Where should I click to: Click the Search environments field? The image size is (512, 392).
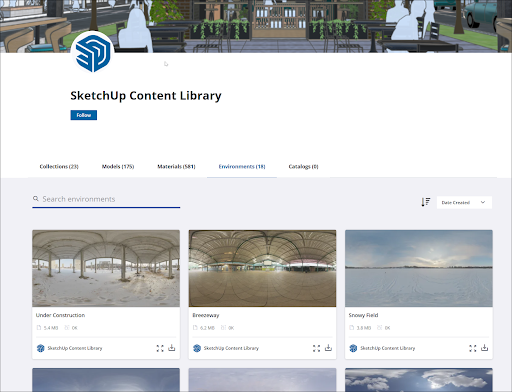pyautogui.click(x=106, y=199)
